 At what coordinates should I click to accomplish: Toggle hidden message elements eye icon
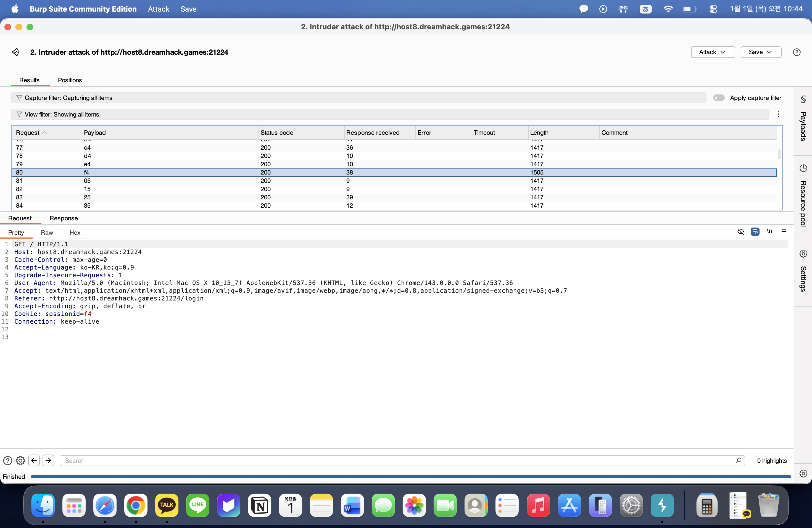click(x=740, y=232)
